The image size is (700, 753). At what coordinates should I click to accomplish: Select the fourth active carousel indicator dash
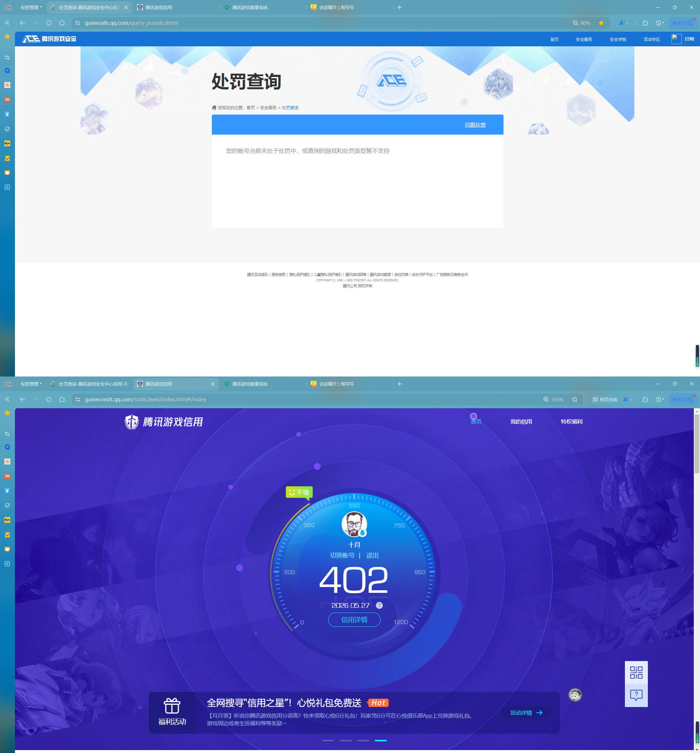click(381, 741)
